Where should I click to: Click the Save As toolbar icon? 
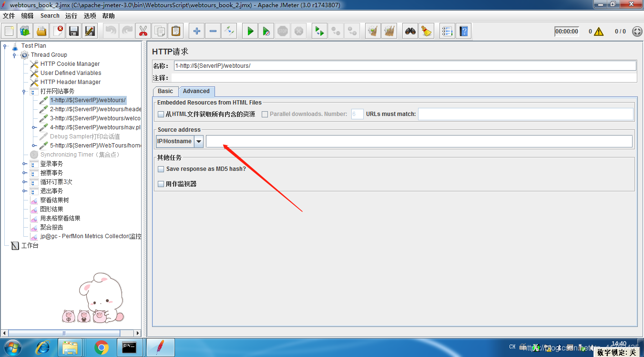pos(90,31)
